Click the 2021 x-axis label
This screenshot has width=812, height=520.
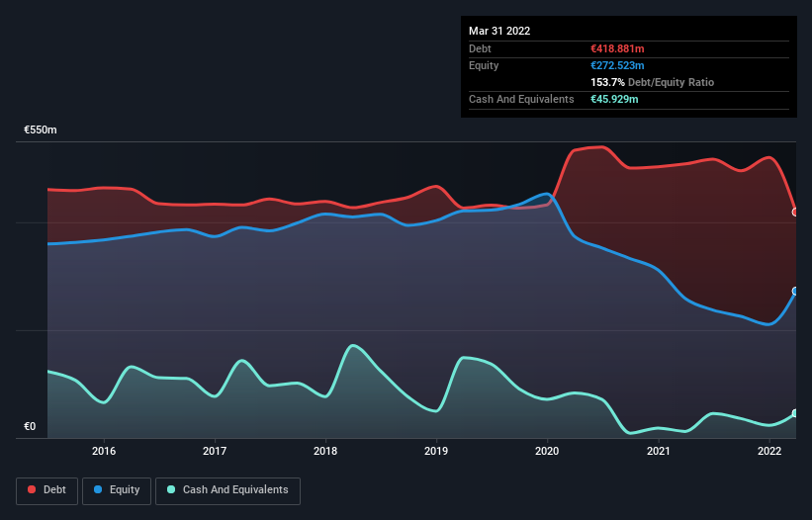[658, 451]
